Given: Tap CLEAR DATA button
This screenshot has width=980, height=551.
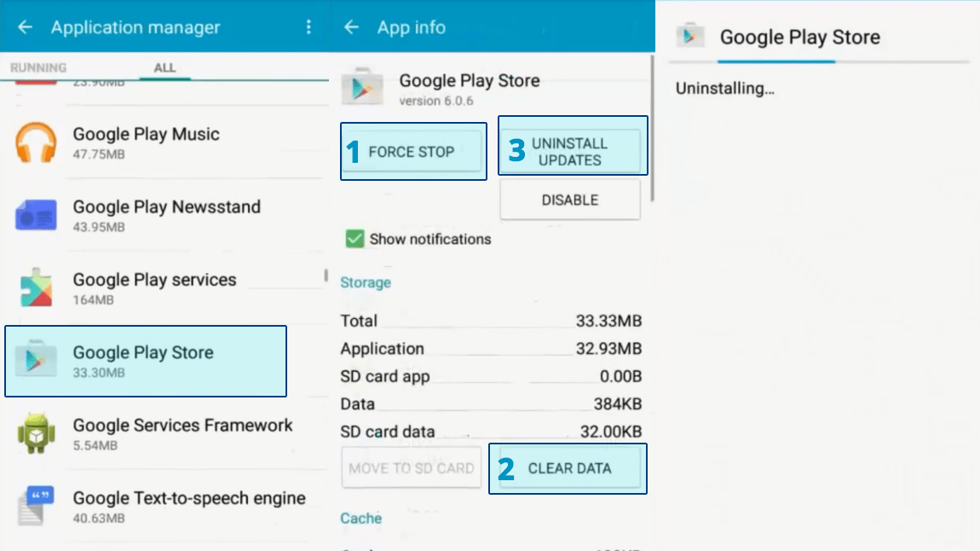Looking at the screenshot, I should coord(570,467).
